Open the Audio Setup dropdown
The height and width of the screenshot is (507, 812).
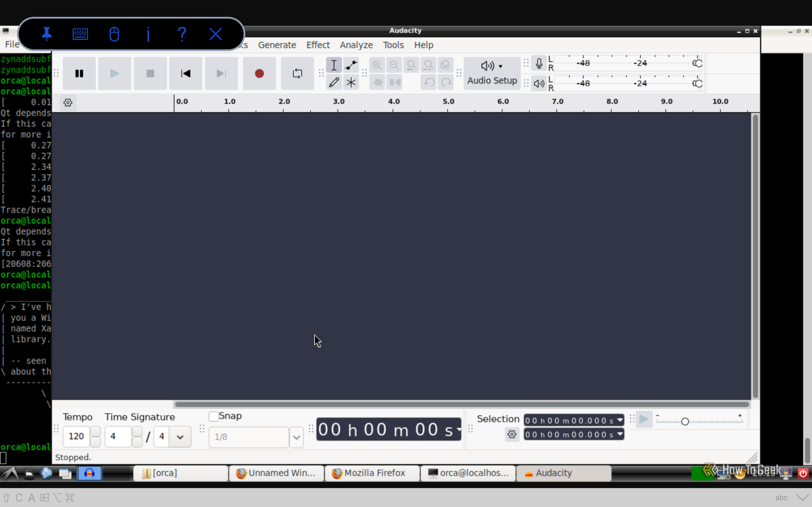tap(492, 73)
